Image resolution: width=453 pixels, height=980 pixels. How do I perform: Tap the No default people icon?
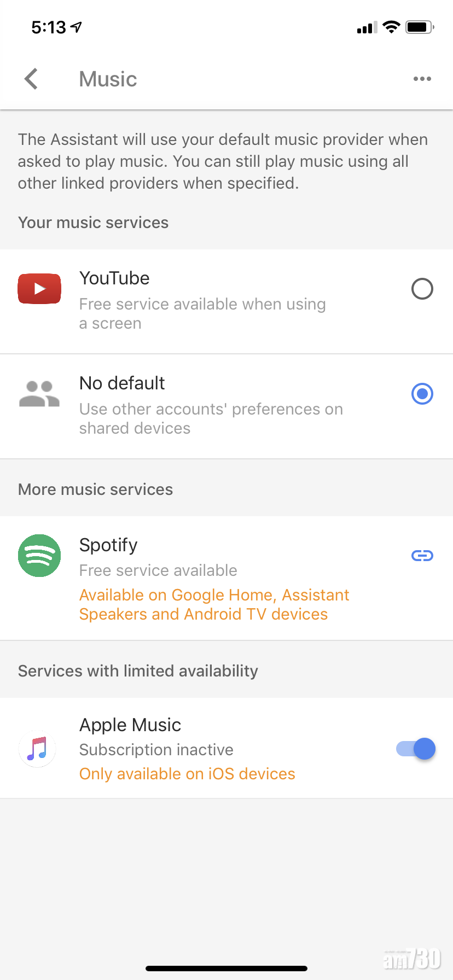pyautogui.click(x=39, y=394)
